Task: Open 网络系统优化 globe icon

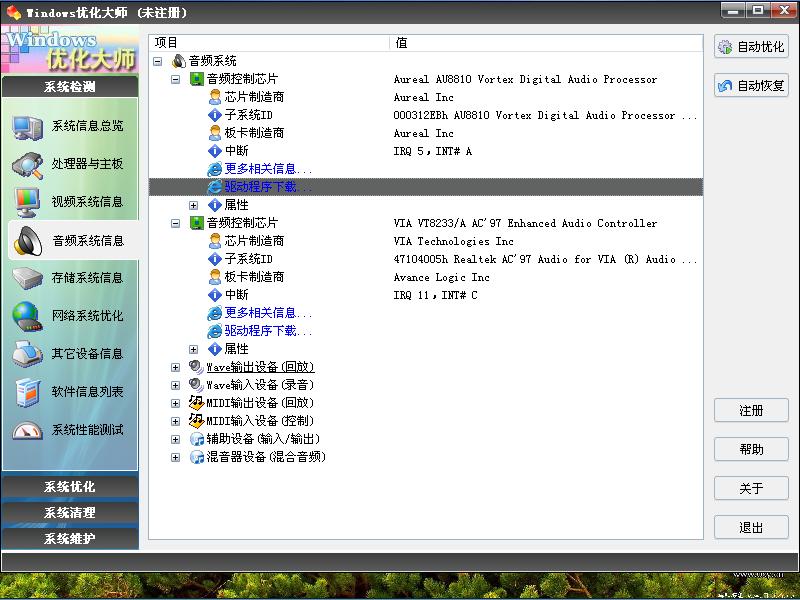Action: tap(27, 316)
